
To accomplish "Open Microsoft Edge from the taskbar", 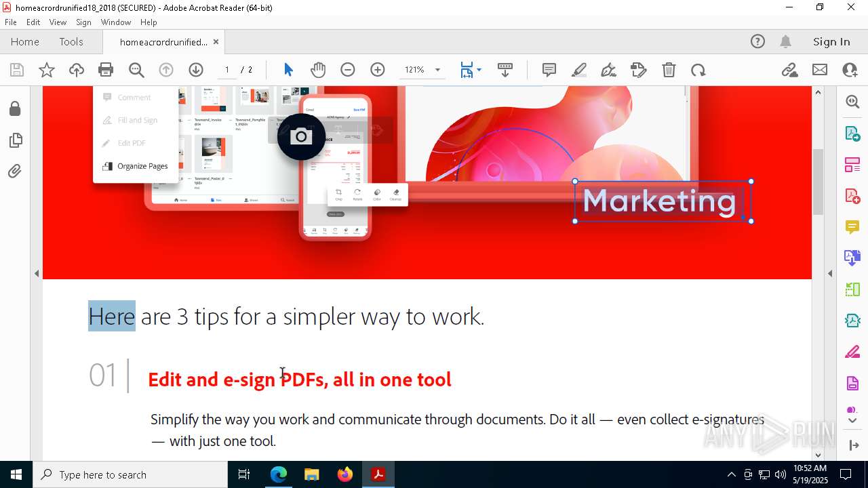I will click(279, 474).
